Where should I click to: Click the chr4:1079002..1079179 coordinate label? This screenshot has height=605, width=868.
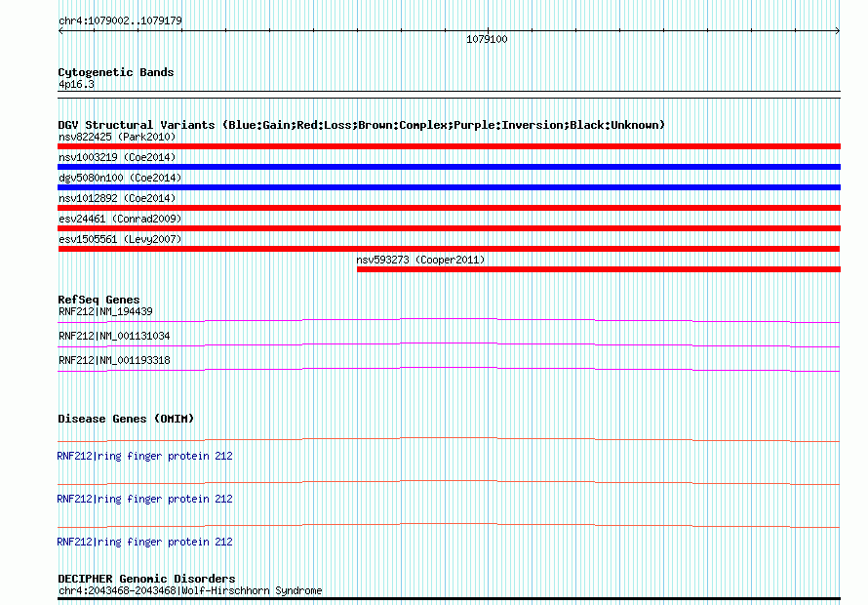click(x=120, y=20)
